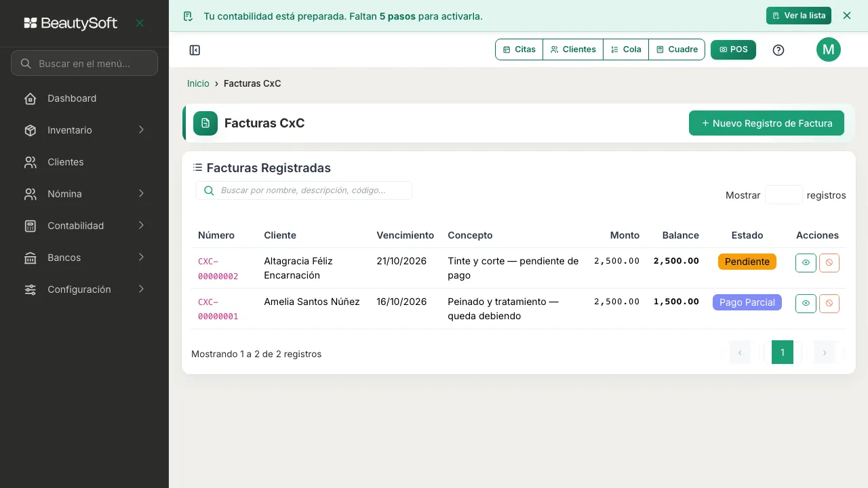Click the Pago Parcial status badge
868x488 pixels.
(747, 302)
